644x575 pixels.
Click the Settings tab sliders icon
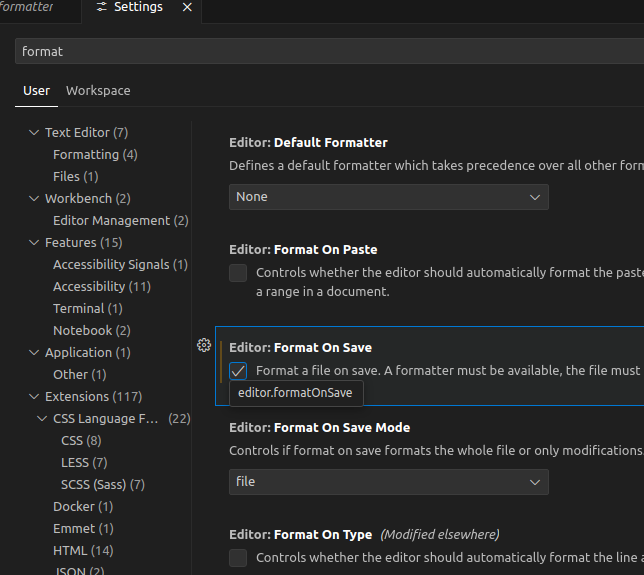(101, 7)
